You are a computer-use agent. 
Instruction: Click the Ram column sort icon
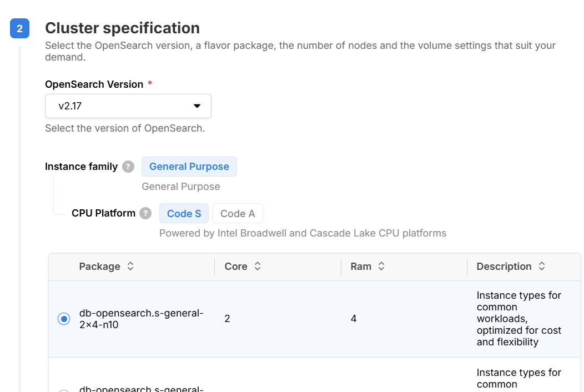pos(381,267)
